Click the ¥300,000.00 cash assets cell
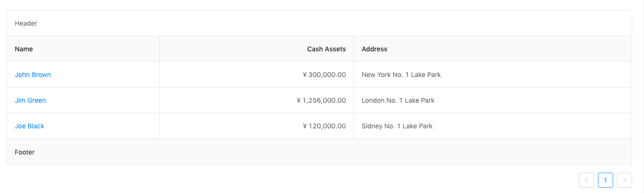This screenshot has height=194, width=644. click(x=327, y=75)
